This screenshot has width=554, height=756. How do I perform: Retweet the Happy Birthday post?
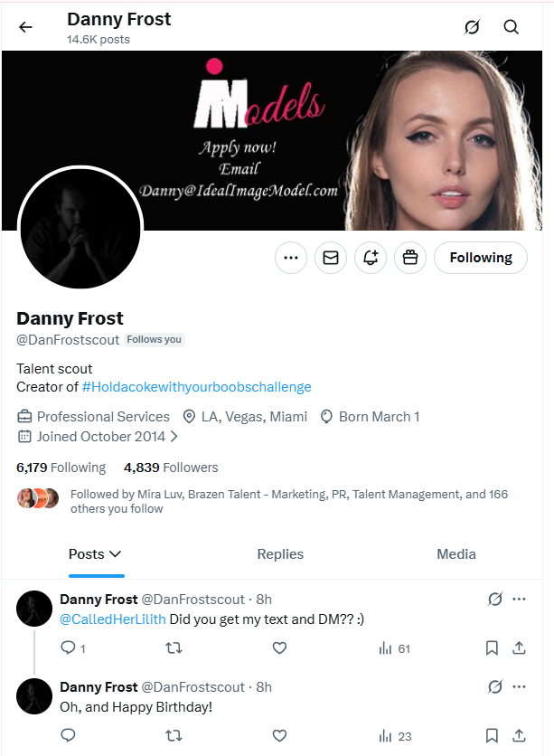(174, 735)
